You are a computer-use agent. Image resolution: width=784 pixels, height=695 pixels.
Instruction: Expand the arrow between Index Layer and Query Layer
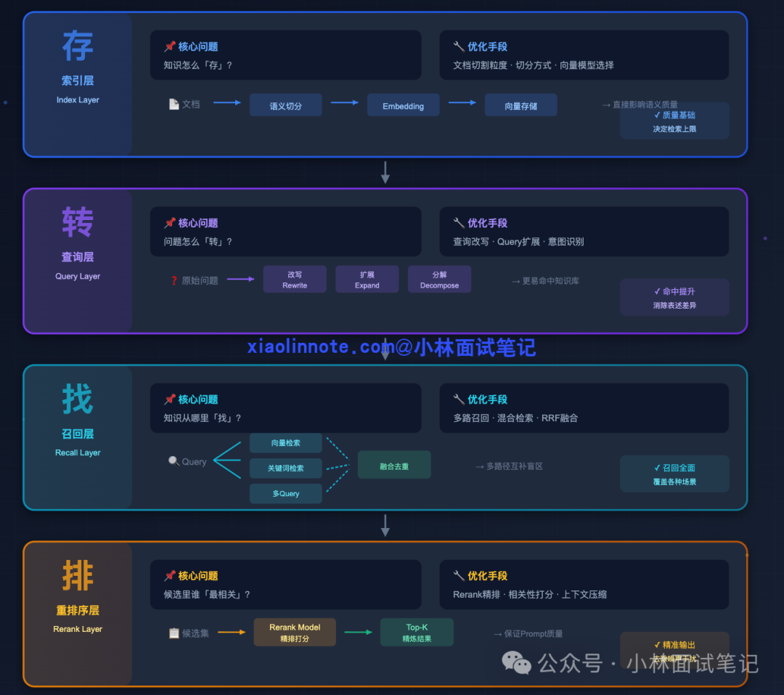385,172
